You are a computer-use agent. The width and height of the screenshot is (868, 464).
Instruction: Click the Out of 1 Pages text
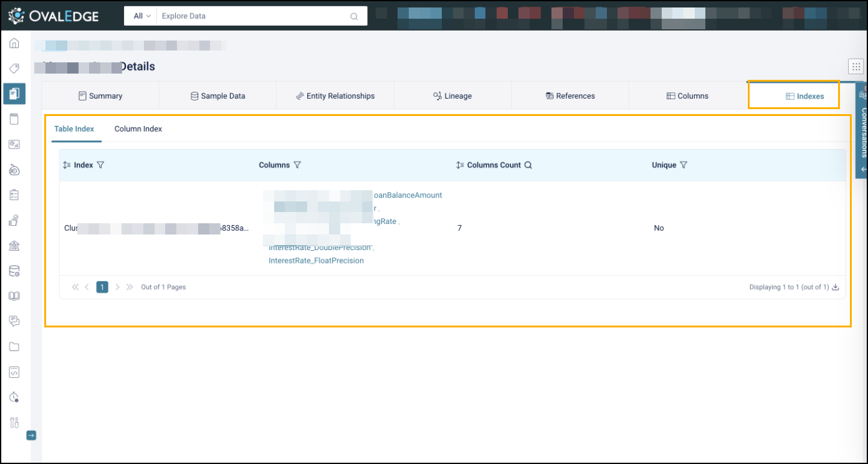click(x=163, y=288)
